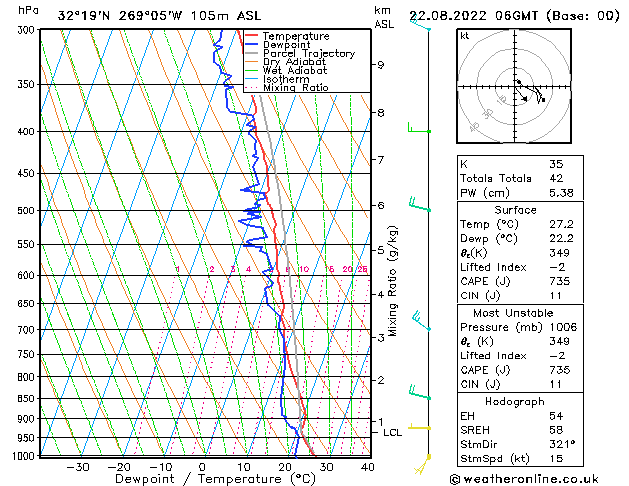Screen dimensions: 629x486
Task: Click the 300 hPa pressure label
Action: coord(28,30)
